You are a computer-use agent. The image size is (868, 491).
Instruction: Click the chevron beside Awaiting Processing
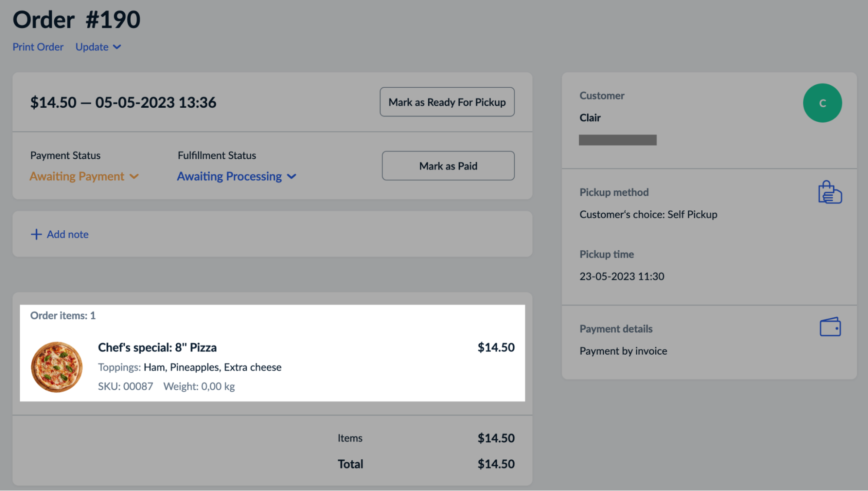[x=292, y=176]
